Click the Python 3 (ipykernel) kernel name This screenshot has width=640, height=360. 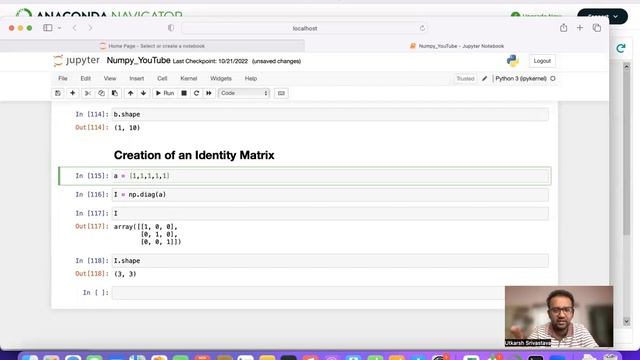pyautogui.click(x=521, y=78)
